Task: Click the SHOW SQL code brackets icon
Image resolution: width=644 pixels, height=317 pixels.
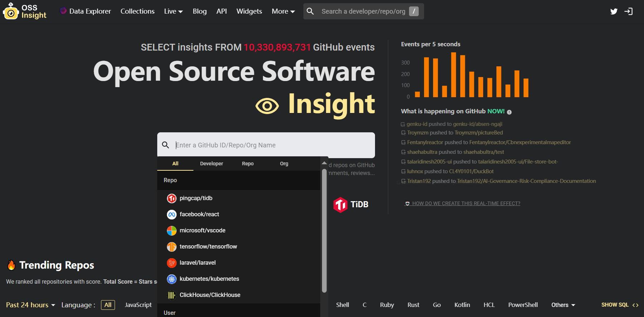Action: (x=635, y=305)
